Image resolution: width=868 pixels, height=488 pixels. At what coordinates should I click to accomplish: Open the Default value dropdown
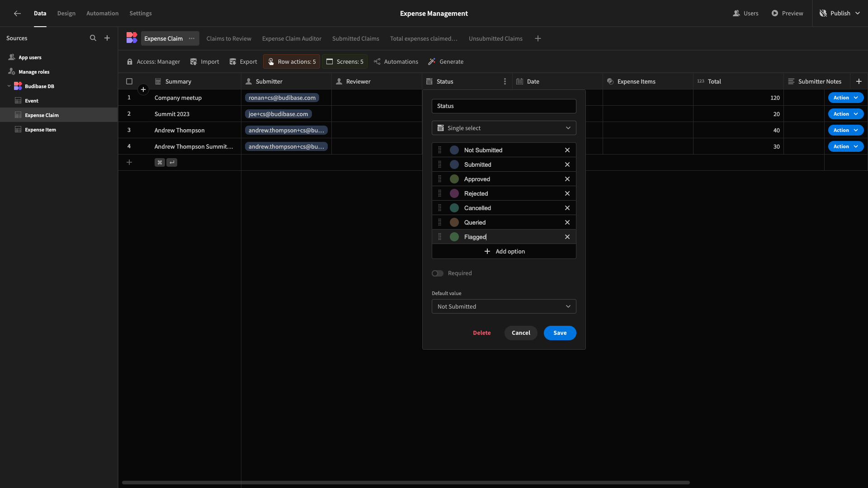pyautogui.click(x=504, y=306)
